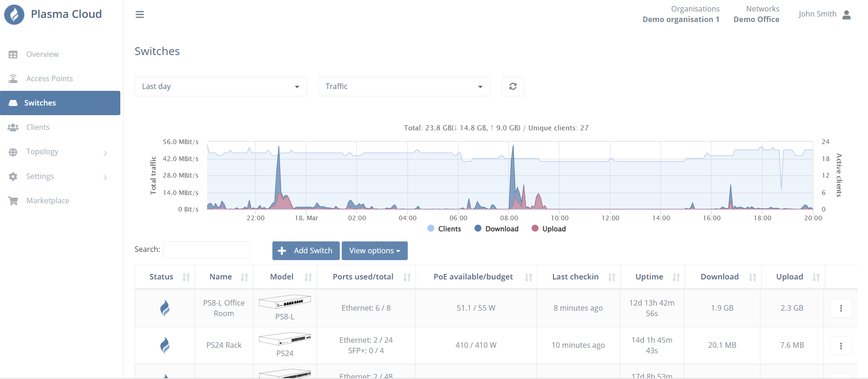Image resolution: width=868 pixels, height=379 pixels.
Task: Click '10 minutes ago' last checkin cell
Action: point(578,345)
